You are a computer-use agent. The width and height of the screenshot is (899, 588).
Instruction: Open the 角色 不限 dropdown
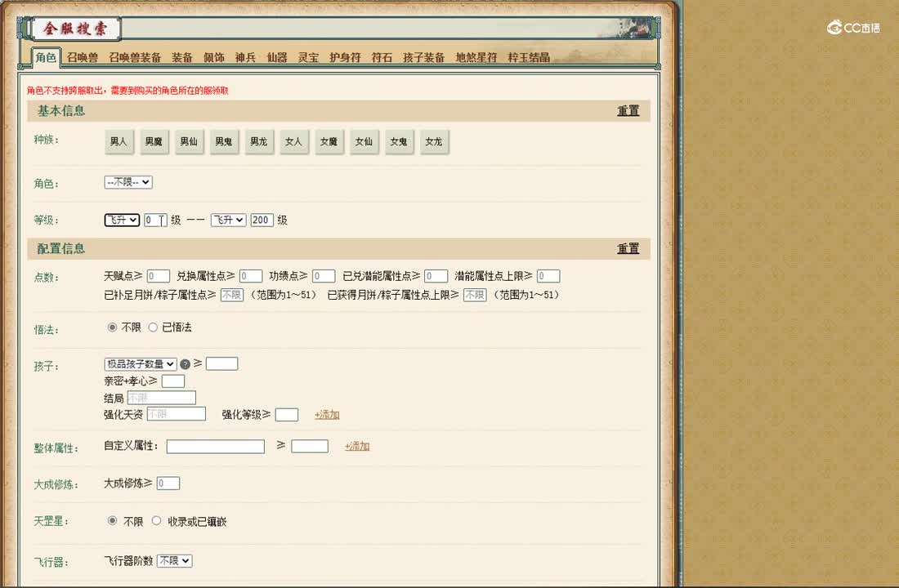pyautogui.click(x=127, y=182)
